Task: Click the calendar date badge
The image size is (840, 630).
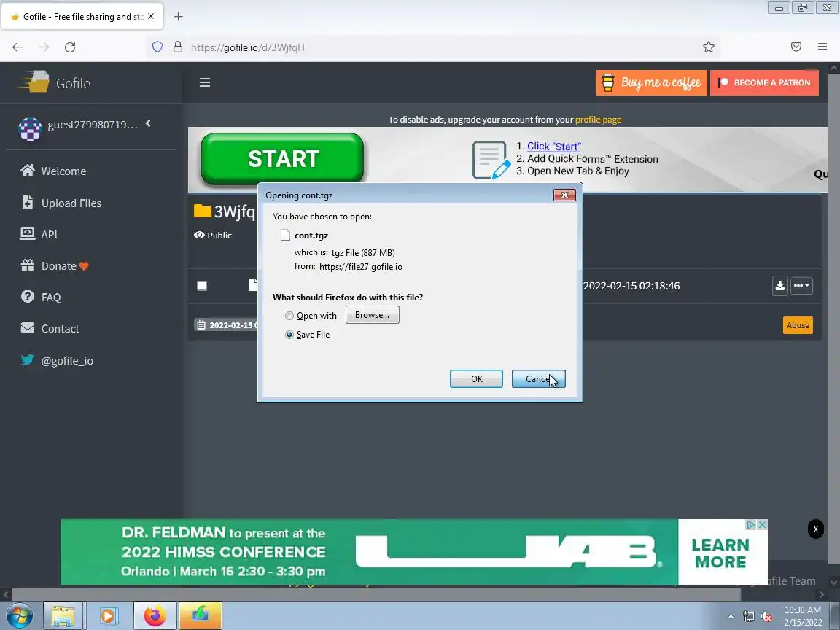Action: [x=225, y=325]
